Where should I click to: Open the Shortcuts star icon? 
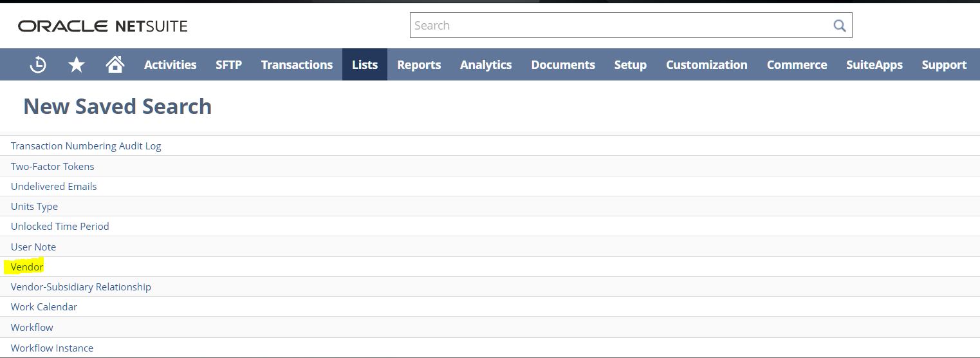77,64
